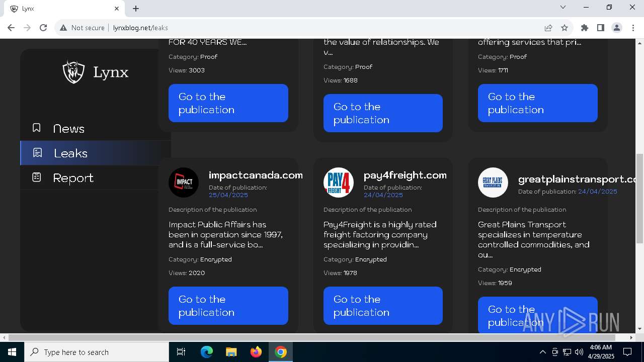Click date 24/04/2025 on pay4freight card
Viewport: 644px width, 362px height.
[383, 195]
